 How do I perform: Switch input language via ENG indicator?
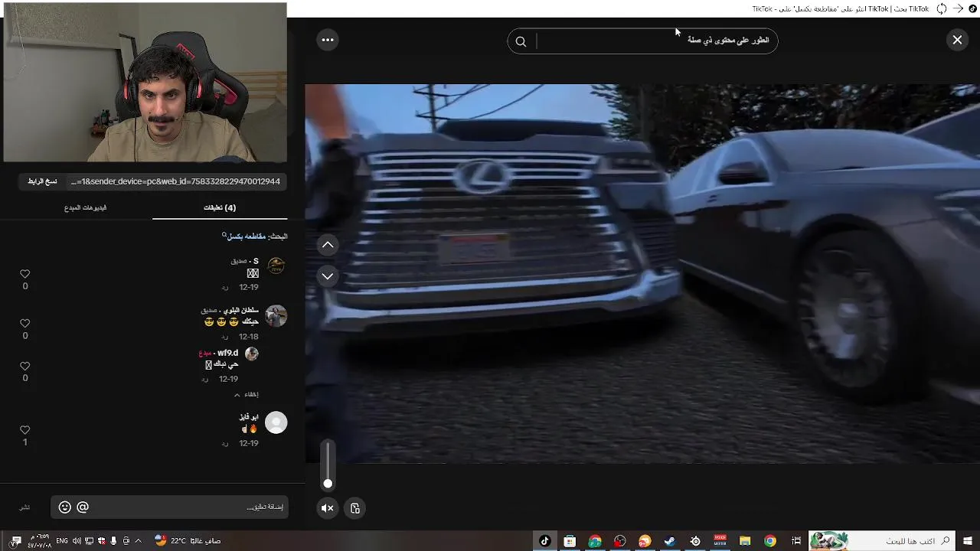pos(62,541)
